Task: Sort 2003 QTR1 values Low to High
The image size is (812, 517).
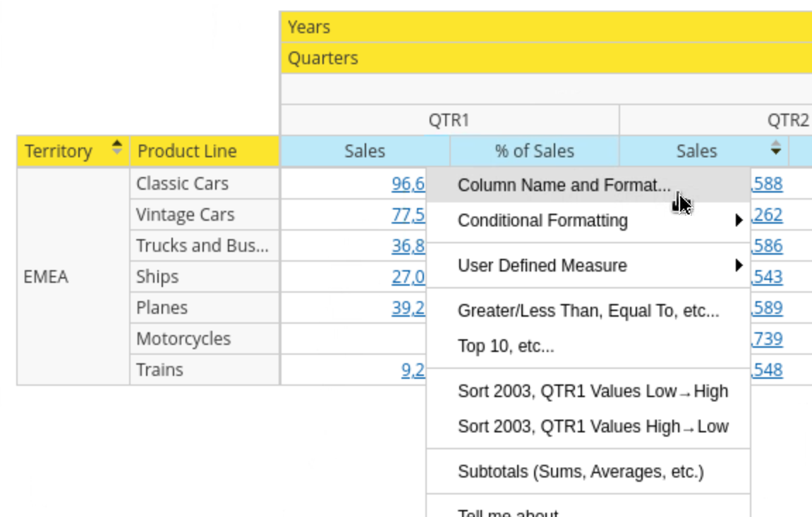Action: pyautogui.click(x=593, y=391)
